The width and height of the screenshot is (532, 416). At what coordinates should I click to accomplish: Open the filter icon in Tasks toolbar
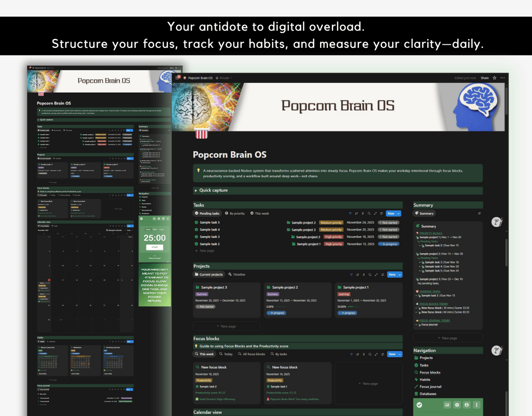(350, 213)
